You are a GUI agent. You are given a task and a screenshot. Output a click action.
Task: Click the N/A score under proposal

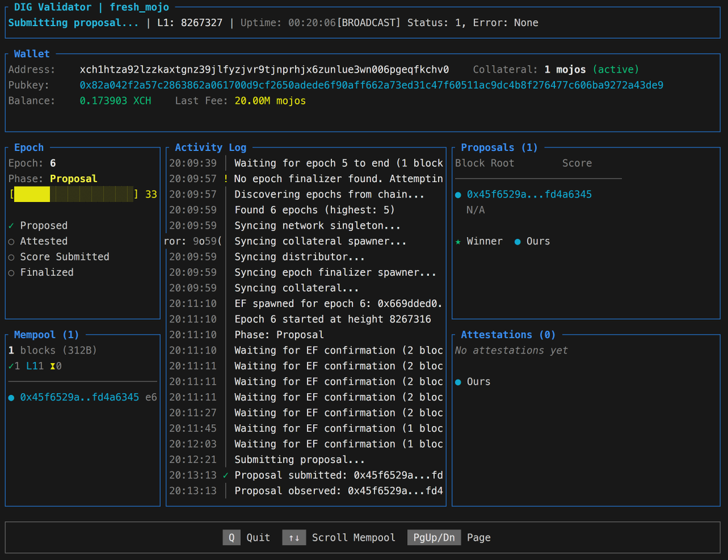pos(476,210)
